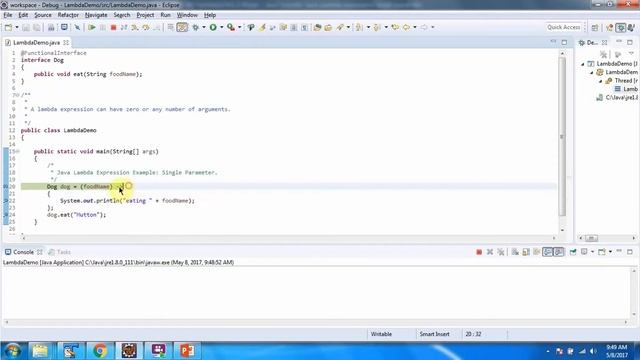Select stack frame Lamb row in Debug view

click(x=626, y=89)
